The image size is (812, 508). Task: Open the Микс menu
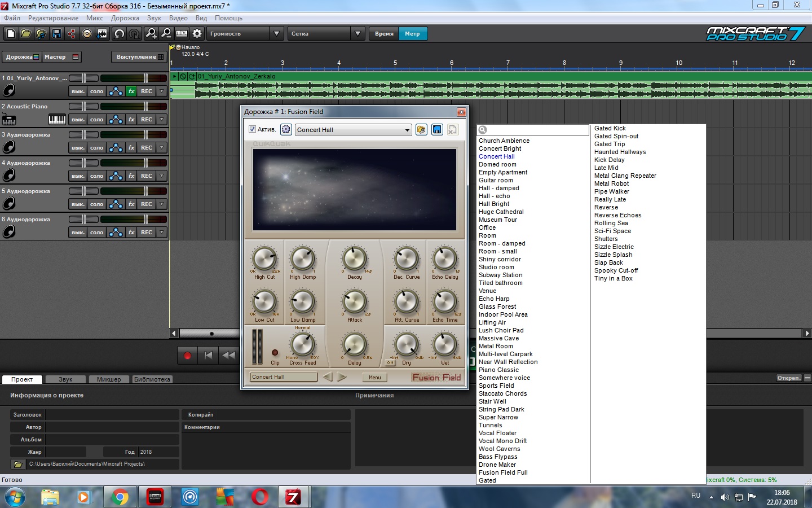tap(95, 18)
